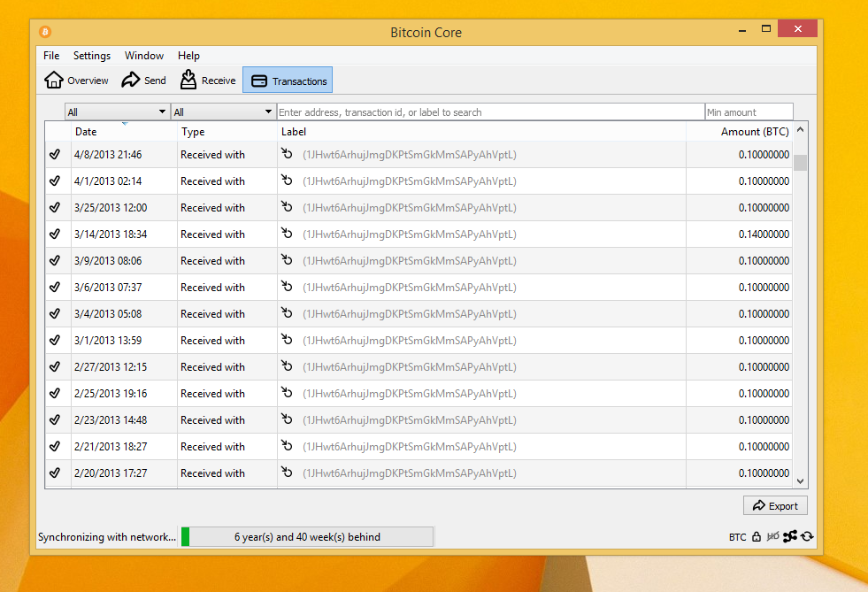Viewport: 868px width, 592px height.
Task: Close the Bitcoin Core window
Action: (798, 29)
